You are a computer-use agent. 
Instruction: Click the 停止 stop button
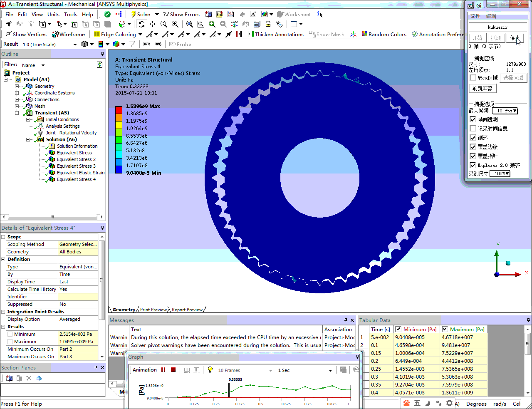515,38
